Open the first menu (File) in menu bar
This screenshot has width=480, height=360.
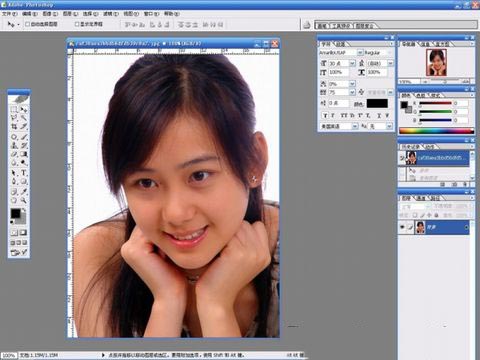(x=9, y=14)
